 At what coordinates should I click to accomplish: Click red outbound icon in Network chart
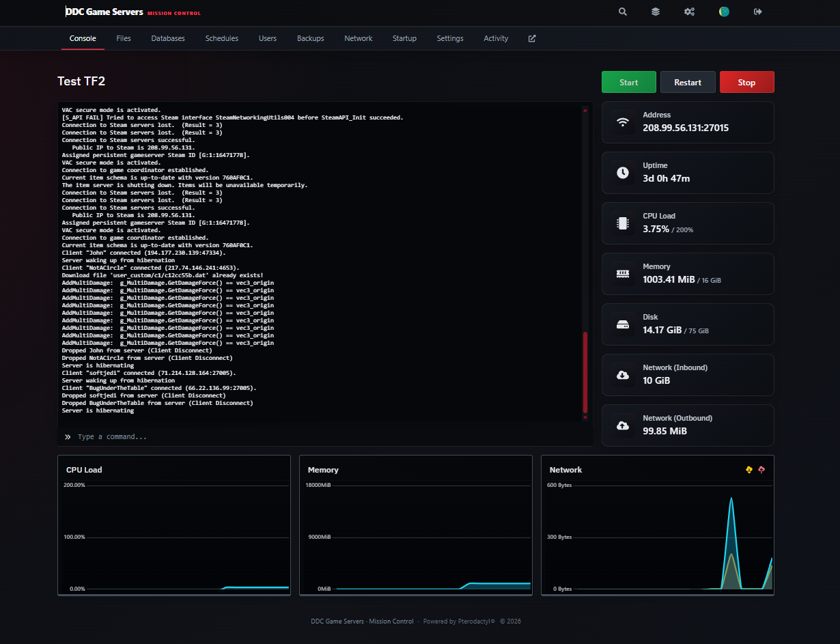click(x=761, y=470)
